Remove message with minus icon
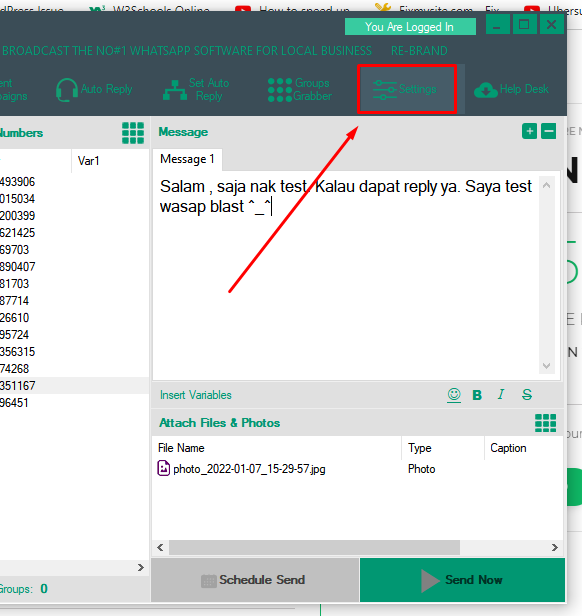 (549, 131)
